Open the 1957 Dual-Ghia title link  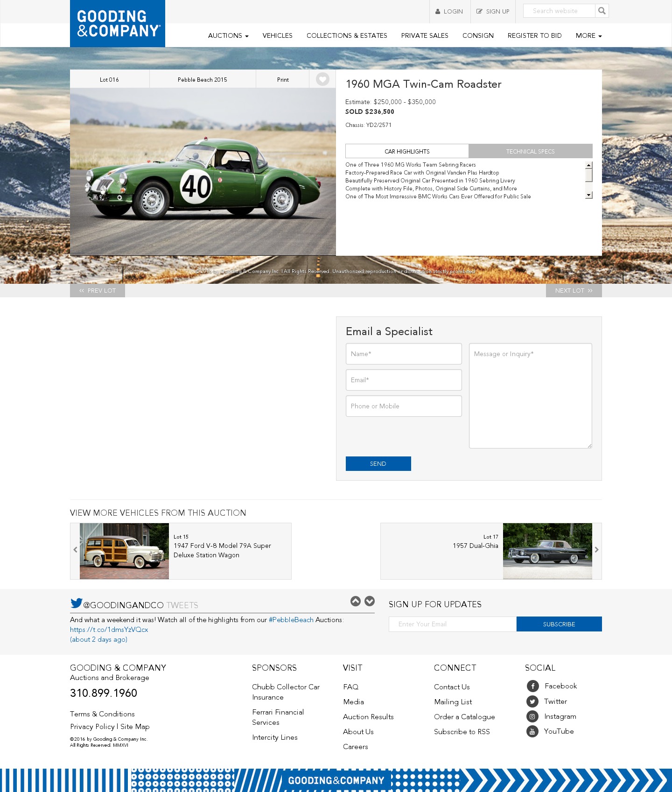coord(476,546)
